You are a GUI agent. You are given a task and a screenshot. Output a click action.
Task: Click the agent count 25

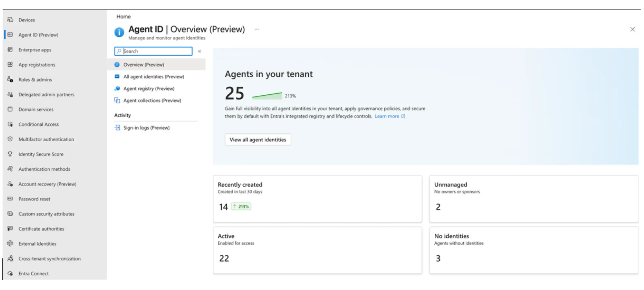click(234, 93)
